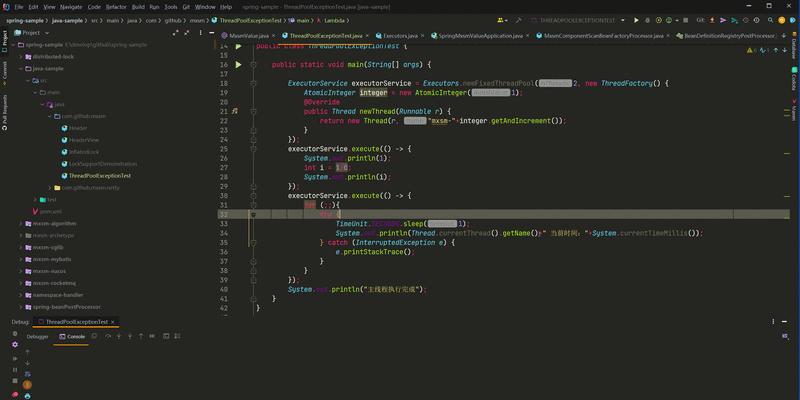Collapse the java-sample module

21,68
